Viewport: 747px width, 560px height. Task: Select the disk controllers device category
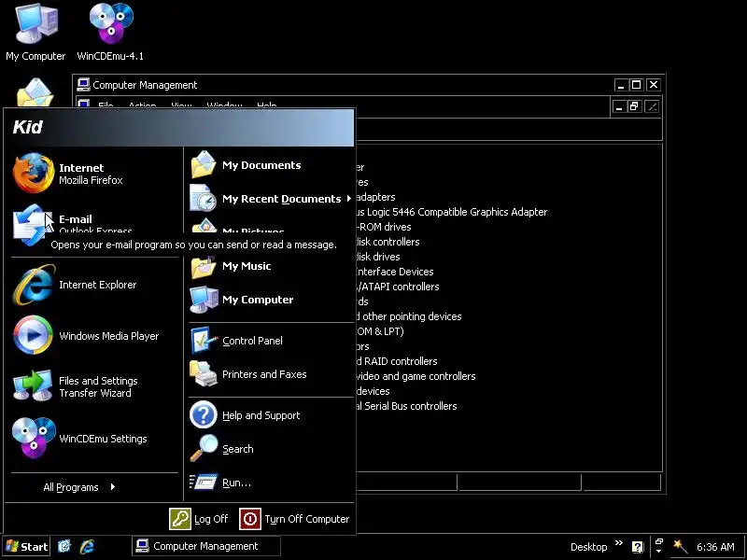tap(388, 242)
